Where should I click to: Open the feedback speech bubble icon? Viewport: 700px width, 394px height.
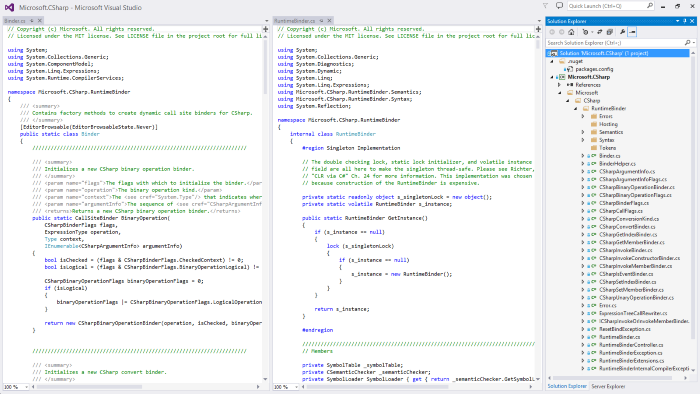click(559, 6)
